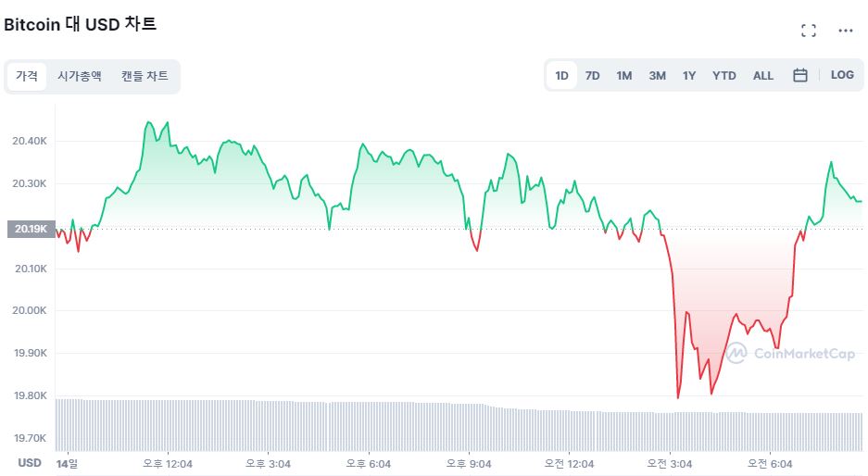This screenshot has width=868, height=476.
Task: Select the 1Y time range
Action: 689,75
